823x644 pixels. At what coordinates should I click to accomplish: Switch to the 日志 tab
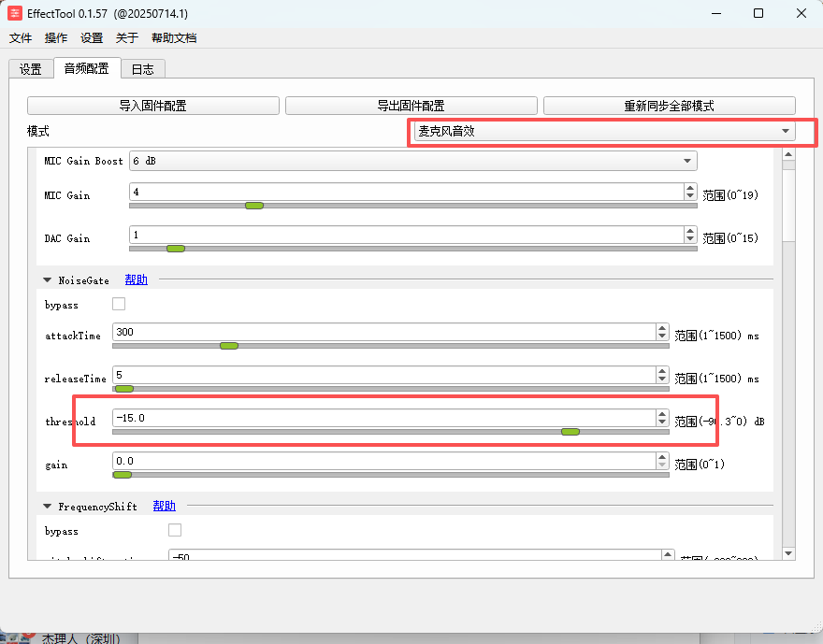point(143,69)
